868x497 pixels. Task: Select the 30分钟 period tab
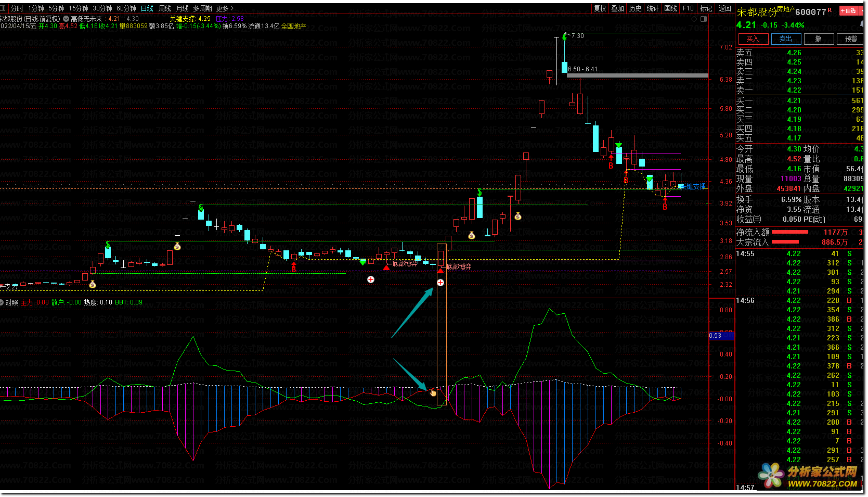tap(102, 8)
